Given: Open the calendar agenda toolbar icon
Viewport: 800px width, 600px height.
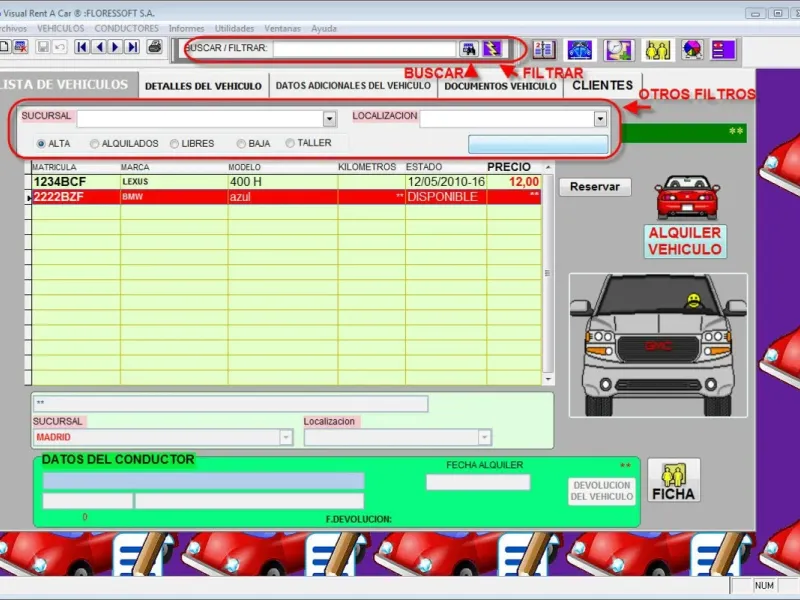Looking at the screenshot, I should [x=544, y=49].
